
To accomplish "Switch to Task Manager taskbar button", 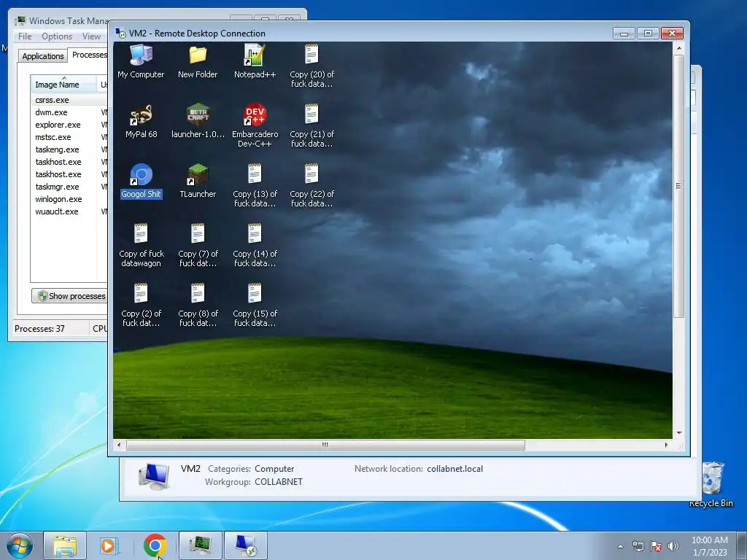I will click(x=201, y=545).
